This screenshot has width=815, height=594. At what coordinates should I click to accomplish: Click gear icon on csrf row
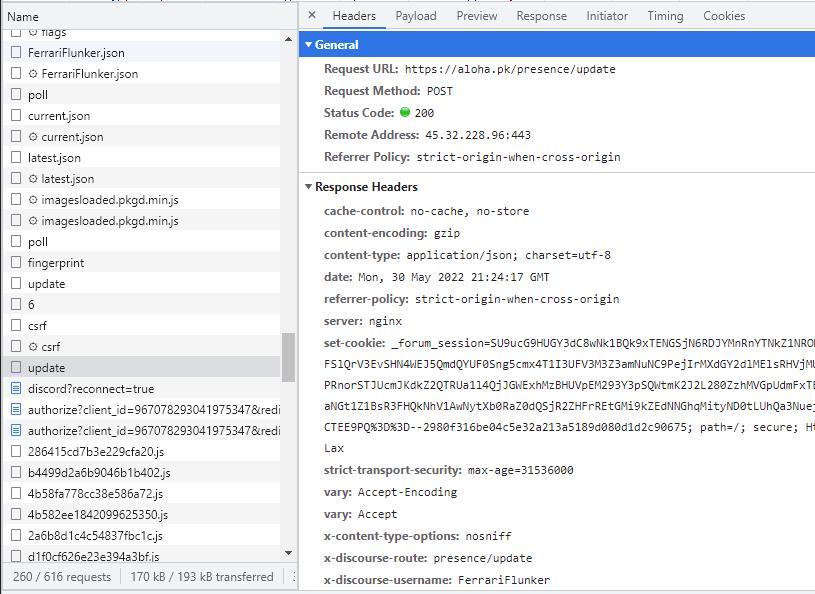point(33,347)
